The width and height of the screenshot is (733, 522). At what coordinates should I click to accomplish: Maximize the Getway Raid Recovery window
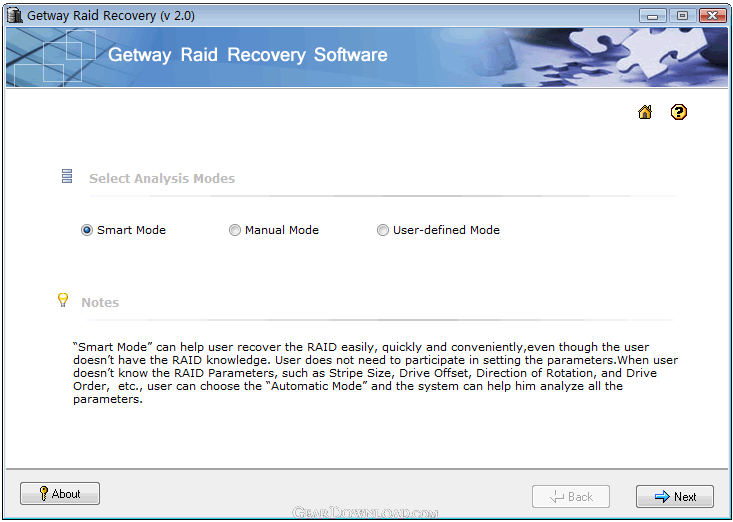pos(682,15)
